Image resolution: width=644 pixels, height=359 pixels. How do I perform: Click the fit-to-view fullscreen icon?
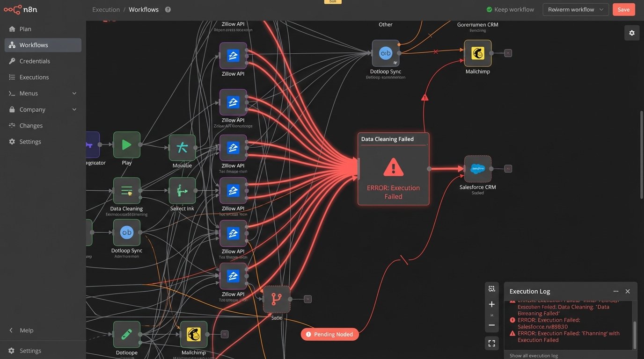[491, 344]
